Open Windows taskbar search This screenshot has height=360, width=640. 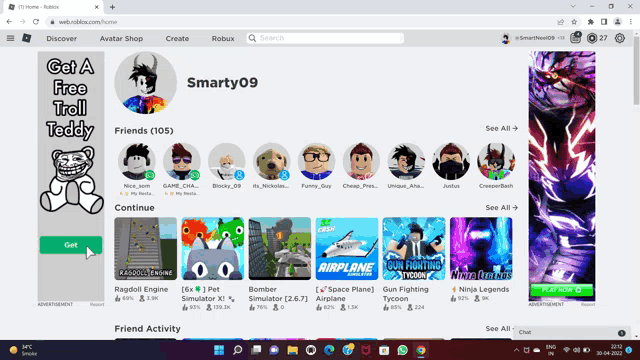coord(238,350)
